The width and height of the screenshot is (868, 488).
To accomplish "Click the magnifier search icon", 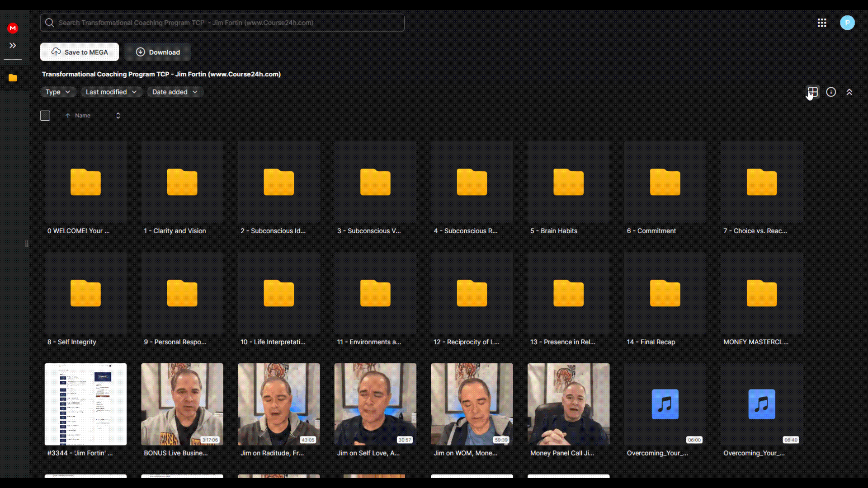I will click(50, 23).
